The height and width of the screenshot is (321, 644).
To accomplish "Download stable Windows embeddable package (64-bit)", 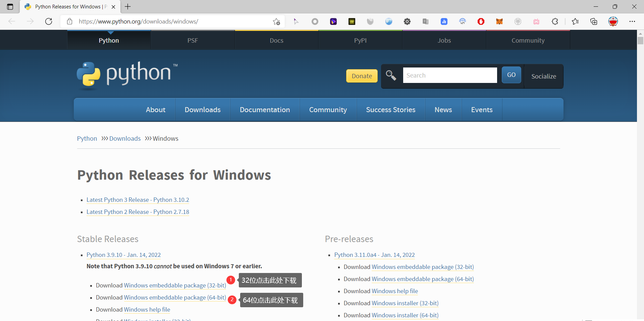I will (x=175, y=297).
